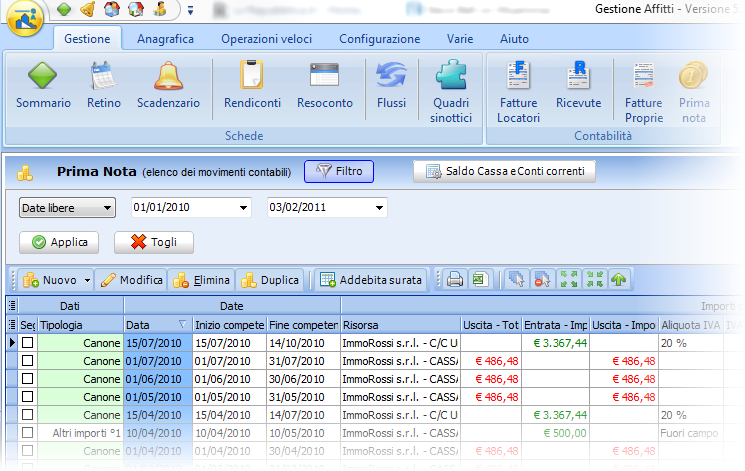Click house-with-people icon in quick access toolbar

(112, 9)
